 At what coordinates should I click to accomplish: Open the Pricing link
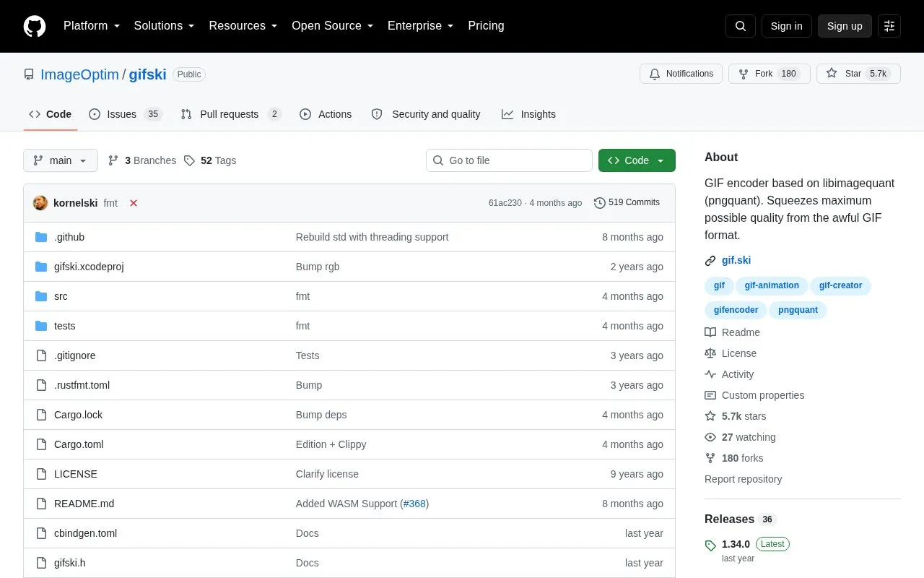pyautogui.click(x=486, y=26)
